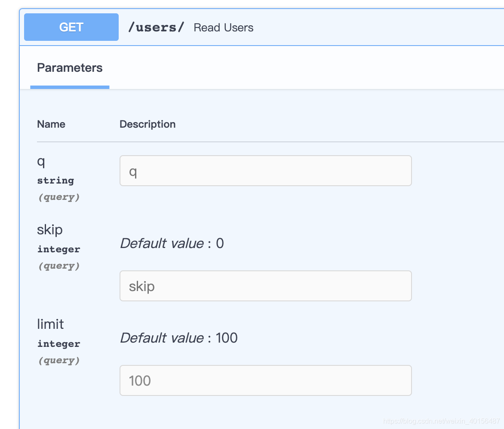Click the limit parameter name label
Viewport: 504px width, 429px height.
pos(50,324)
